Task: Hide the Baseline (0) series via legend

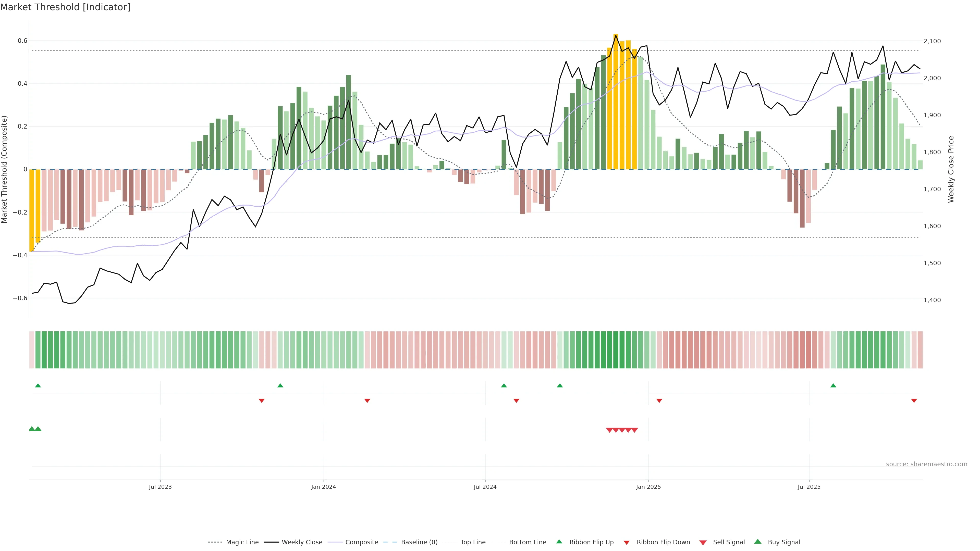Action: [419, 542]
